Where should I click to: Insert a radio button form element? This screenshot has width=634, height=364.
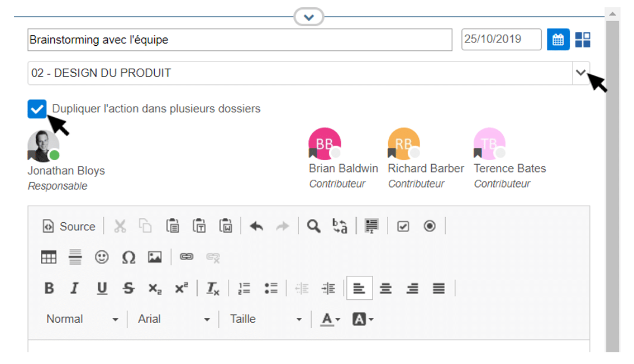[x=430, y=226]
